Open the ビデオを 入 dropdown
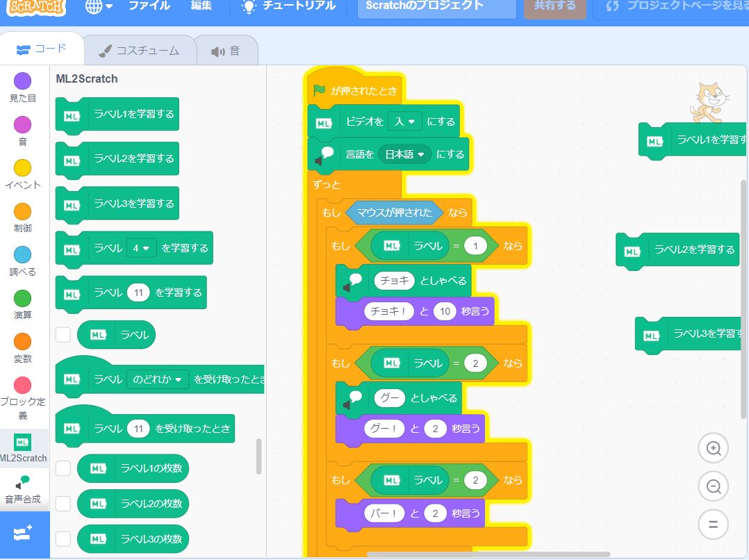This screenshot has height=560, width=749. [405, 122]
